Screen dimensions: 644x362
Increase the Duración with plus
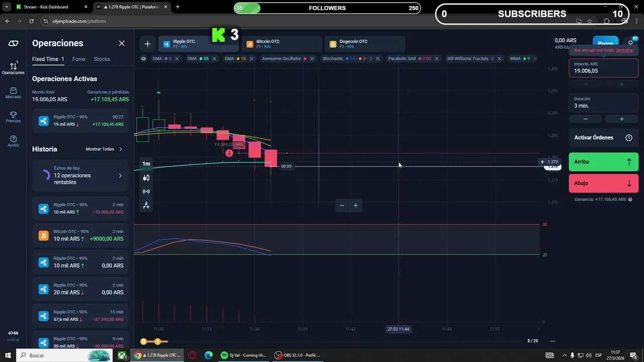[x=622, y=119]
